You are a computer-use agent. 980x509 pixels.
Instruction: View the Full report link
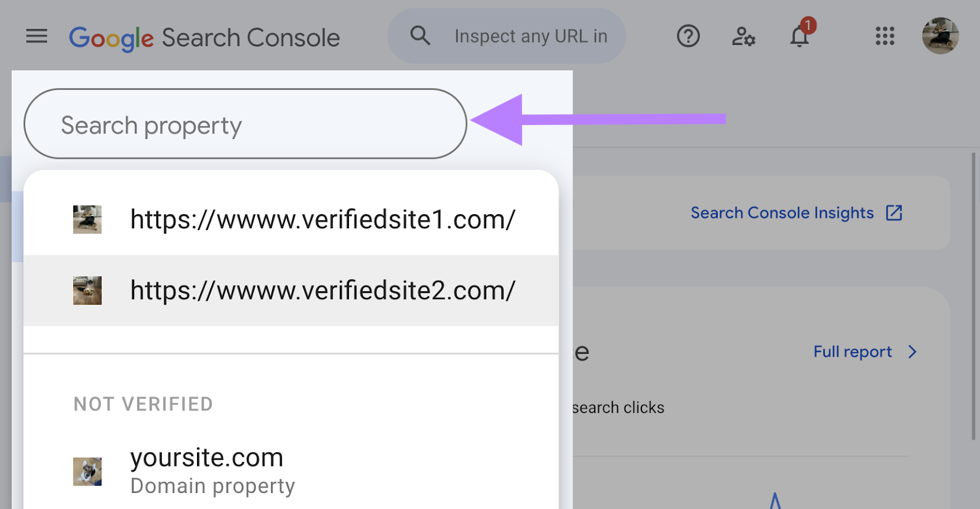click(851, 351)
